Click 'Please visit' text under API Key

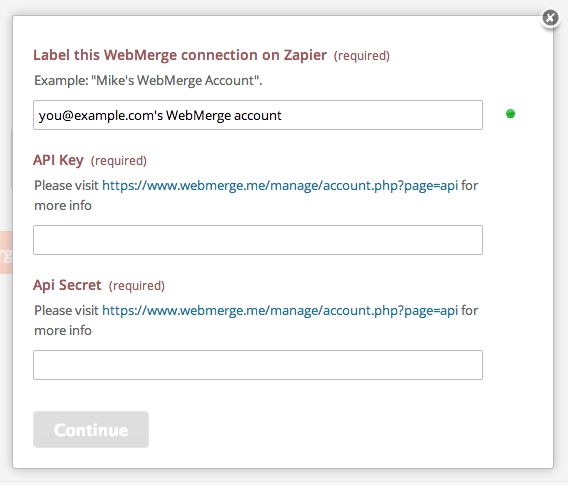66,185
